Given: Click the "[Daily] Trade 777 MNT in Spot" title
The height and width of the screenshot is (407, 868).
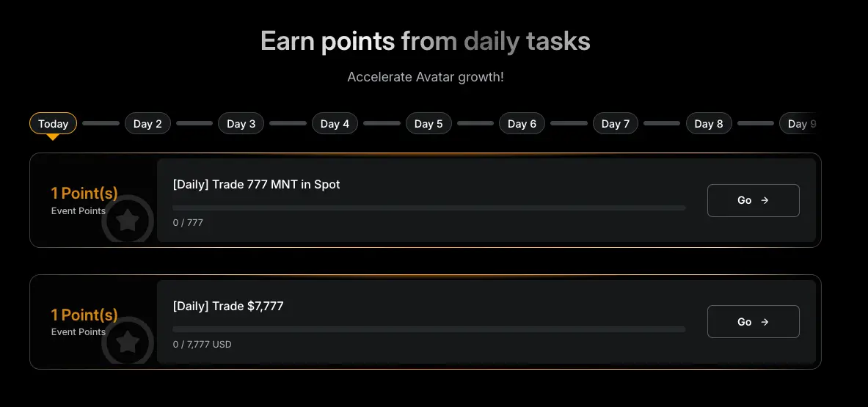Looking at the screenshot, I should point(256,184).
